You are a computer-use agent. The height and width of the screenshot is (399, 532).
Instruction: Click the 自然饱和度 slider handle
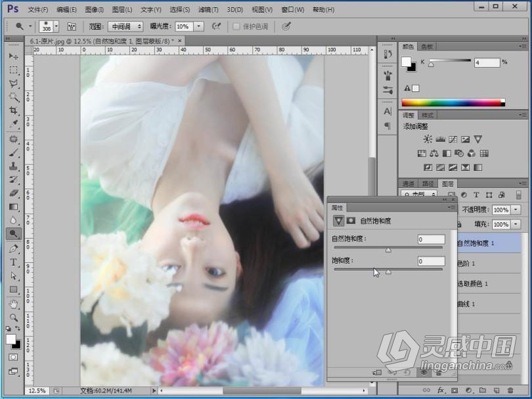click(388, 250)
